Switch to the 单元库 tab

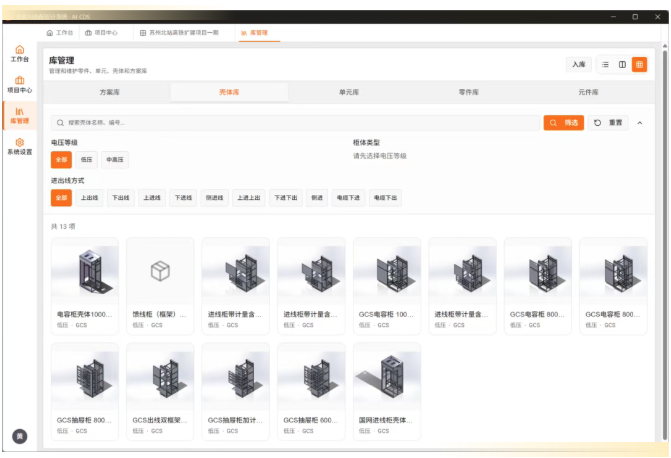349,92
